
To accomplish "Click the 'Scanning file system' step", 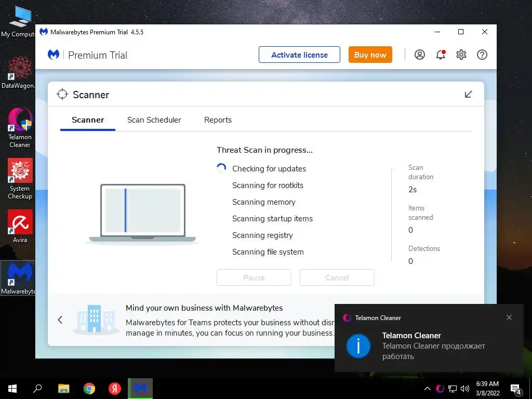I will click(x=268, y=252).
